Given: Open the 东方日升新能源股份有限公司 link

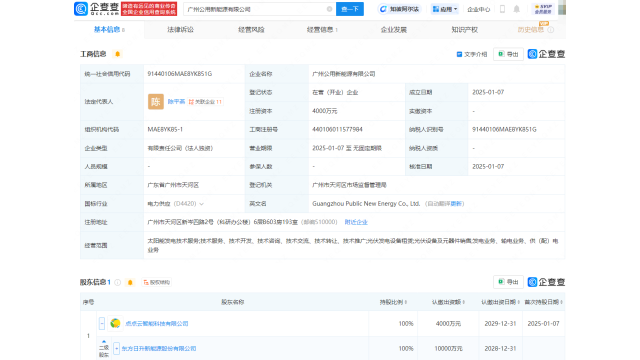Looking at the screenshot, I should pyautogui.click(x=159, y=349).
